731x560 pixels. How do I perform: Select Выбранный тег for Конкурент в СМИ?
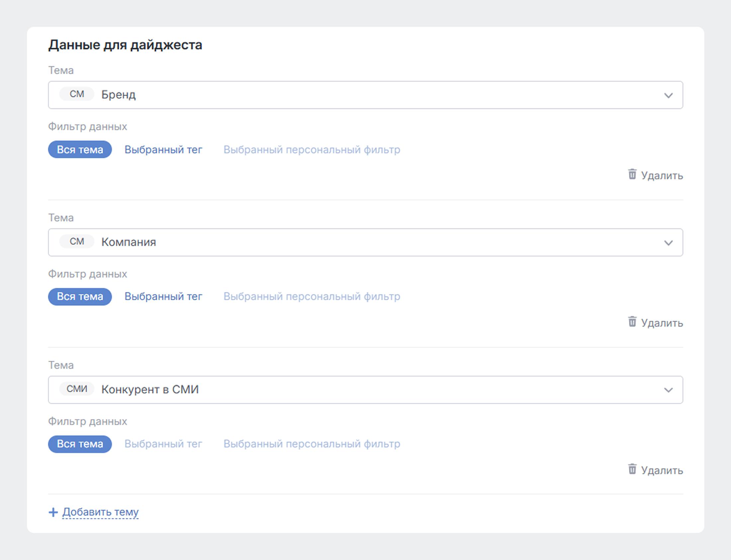pos(163,444)
